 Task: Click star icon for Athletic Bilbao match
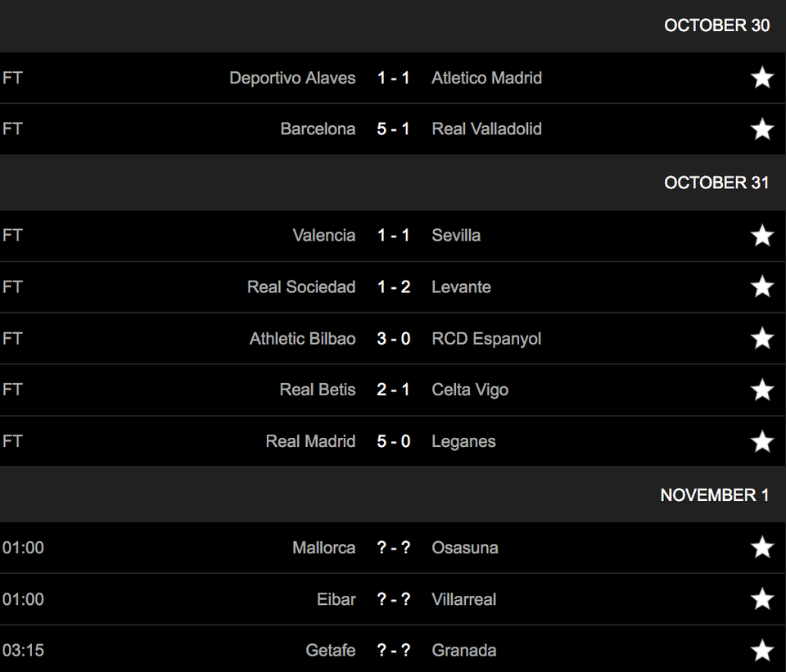click(x=762, y=338)
